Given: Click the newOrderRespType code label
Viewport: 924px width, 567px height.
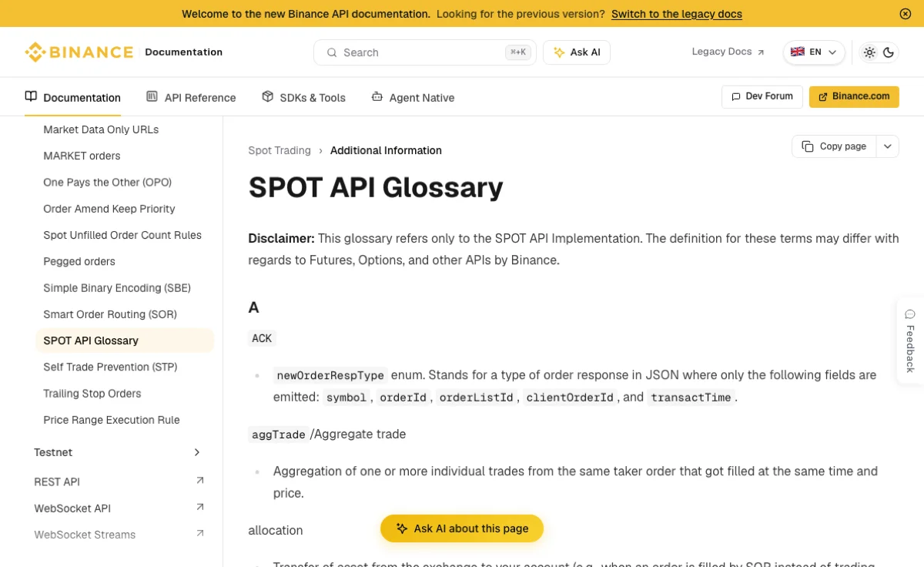Looking at the screenshot, I should tap(330, 376).
